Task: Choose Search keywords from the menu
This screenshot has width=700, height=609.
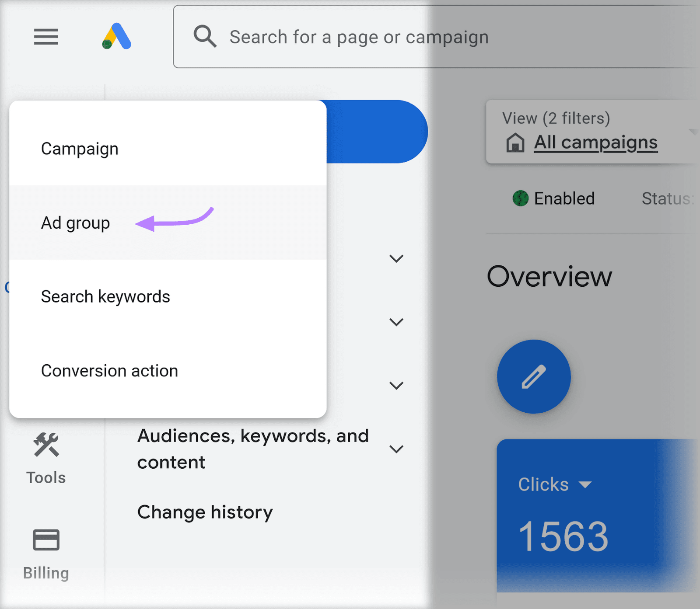Action: point(105,296)
